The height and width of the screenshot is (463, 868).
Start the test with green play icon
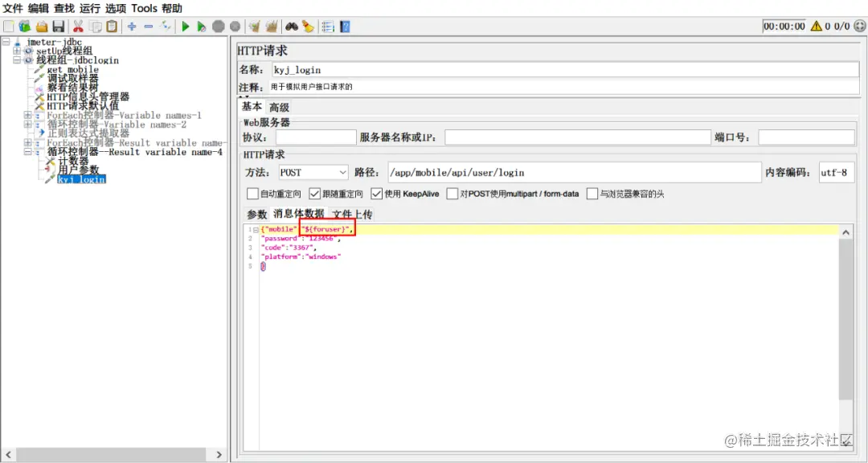point(186,26)
